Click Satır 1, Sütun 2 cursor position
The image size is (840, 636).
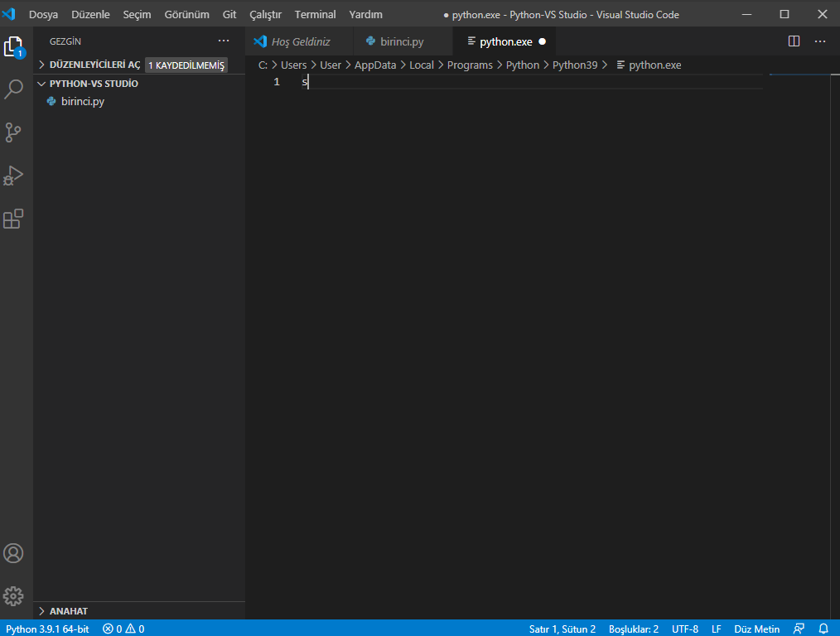point(562,629)
